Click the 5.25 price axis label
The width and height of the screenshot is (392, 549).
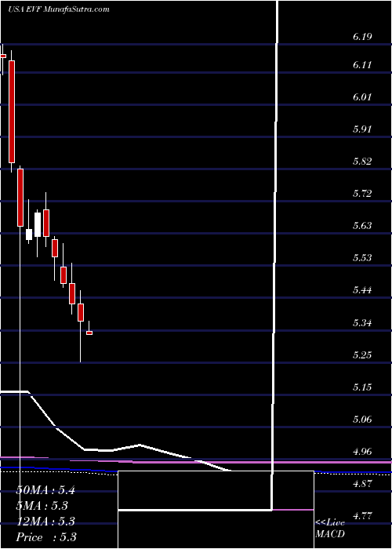362,355
